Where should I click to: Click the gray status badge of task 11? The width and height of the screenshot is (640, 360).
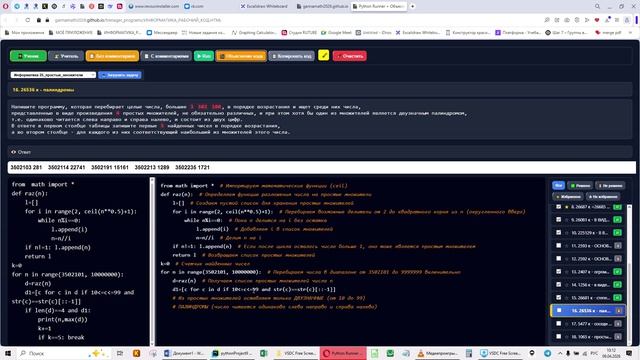click(x=618, y=246)
